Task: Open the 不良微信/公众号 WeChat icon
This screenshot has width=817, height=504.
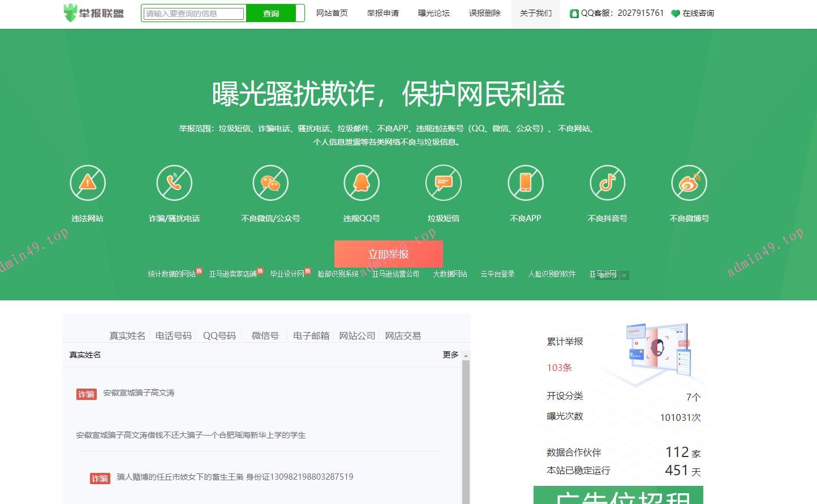Action: (270, 182)
